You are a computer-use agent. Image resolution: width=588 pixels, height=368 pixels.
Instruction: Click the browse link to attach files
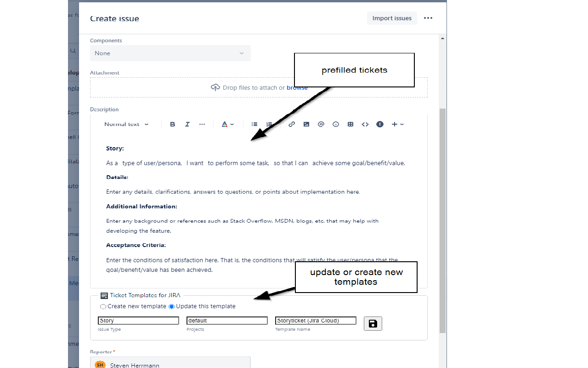click(297, 87)
